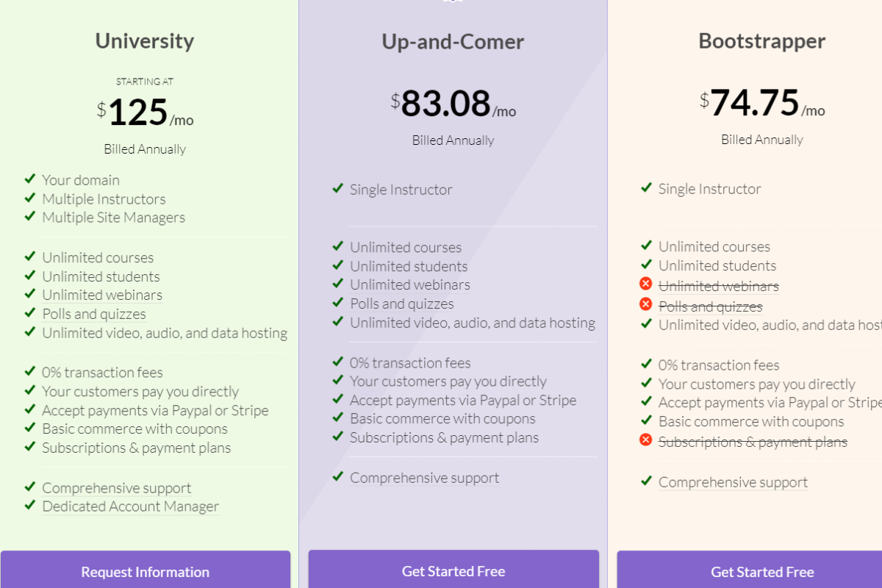The height and width of the screenshot is (588, 882).
Task: Click checkmark next to Your domain
Action: point(30,179)
